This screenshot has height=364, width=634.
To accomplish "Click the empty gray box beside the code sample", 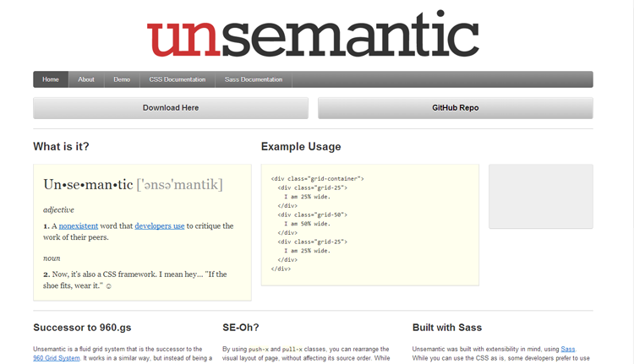I will click(x=541, y=196).
